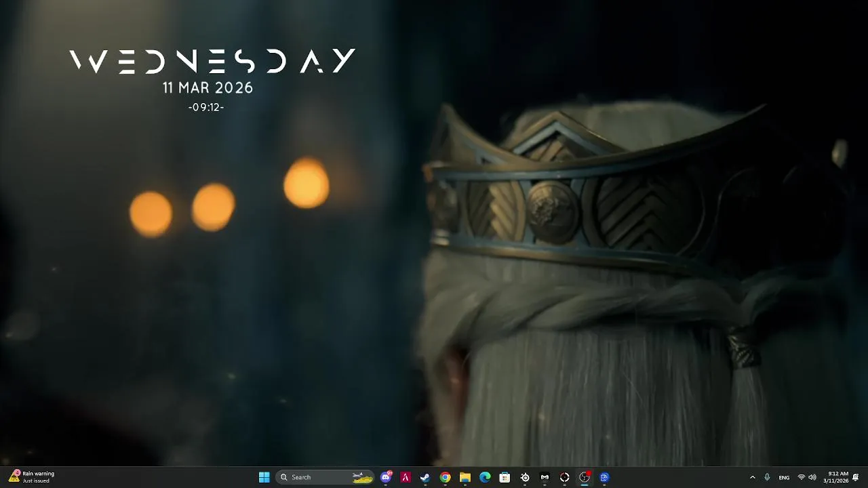Open Discord from the taskbar
The image size is (868, 488).
click(386, 477)
